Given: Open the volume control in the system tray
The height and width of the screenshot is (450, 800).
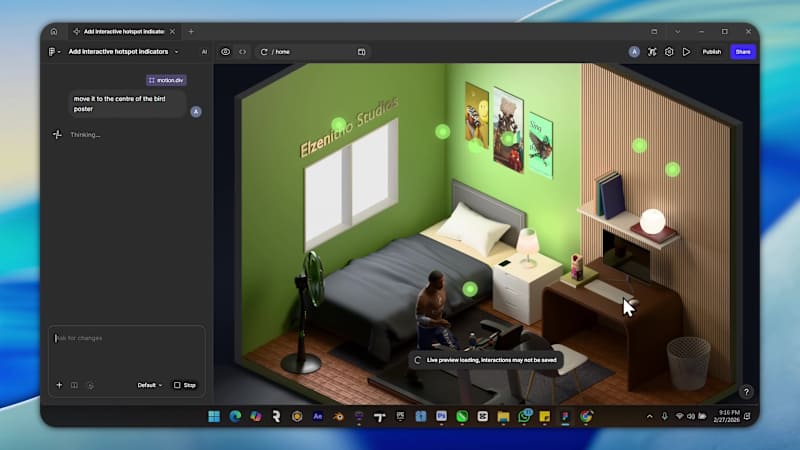Looking at the screenshot, I should coord(690,416).
